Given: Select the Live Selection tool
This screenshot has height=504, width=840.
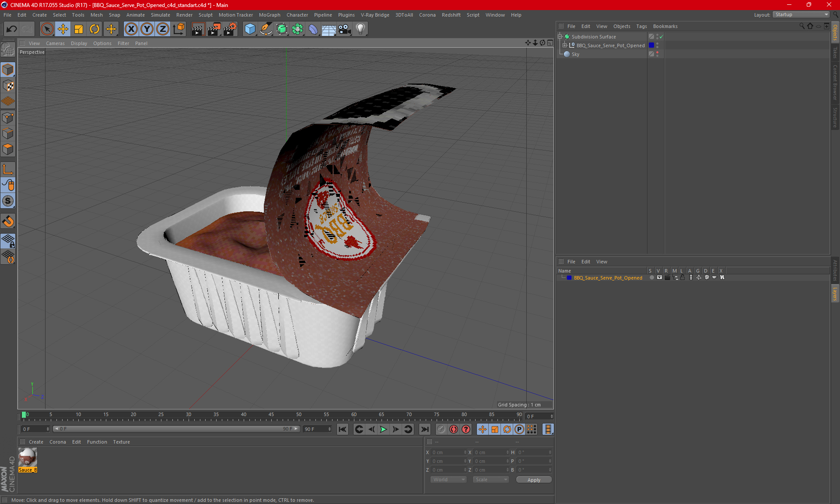Looking at the screenshot, I should 47,29.
